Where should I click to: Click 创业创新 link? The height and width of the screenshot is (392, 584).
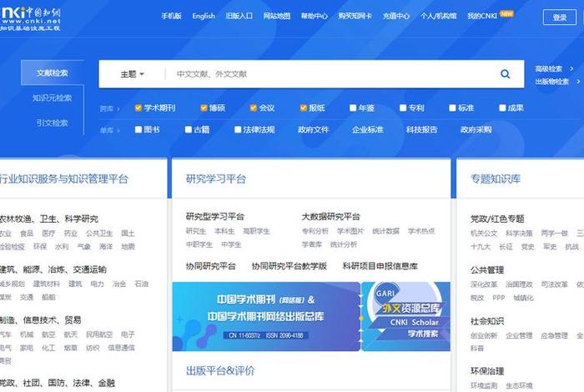(484, 335)
